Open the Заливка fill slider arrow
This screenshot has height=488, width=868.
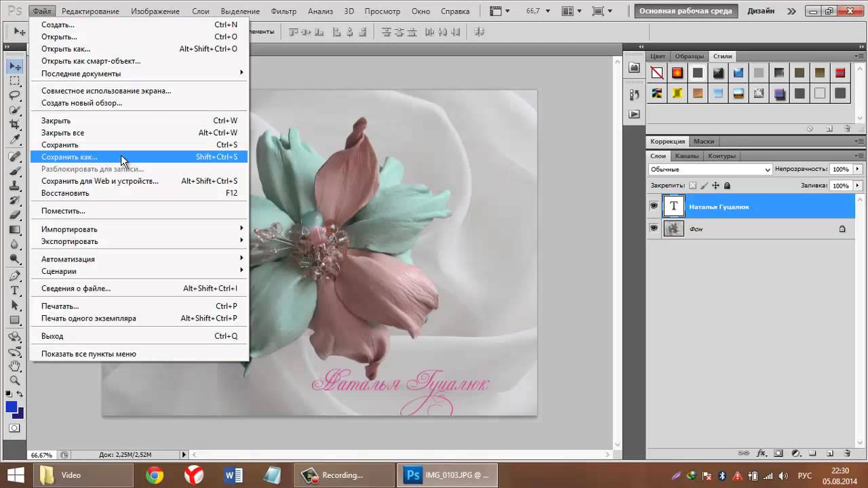[858, 185]
